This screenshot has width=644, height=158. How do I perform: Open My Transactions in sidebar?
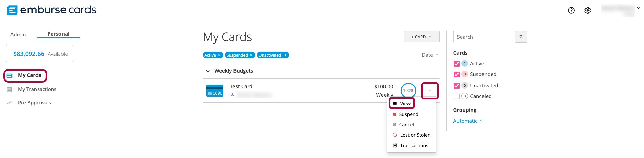tap(37, 89)
